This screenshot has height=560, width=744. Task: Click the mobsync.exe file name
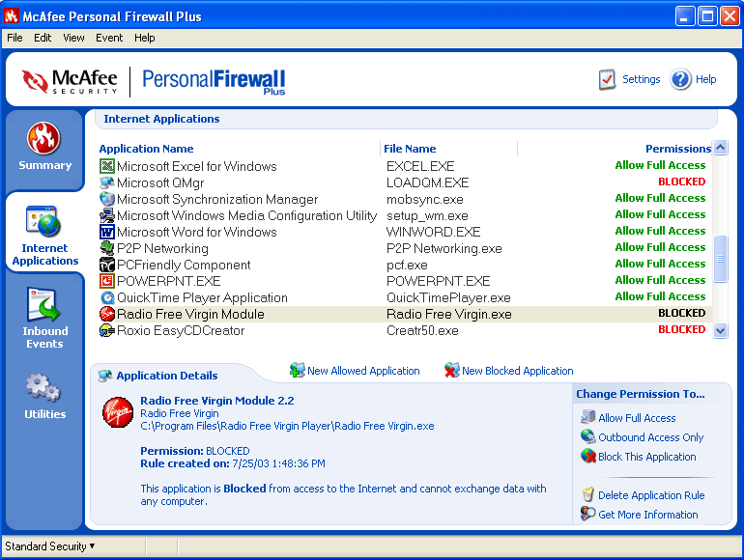pyautogui.click(x=425, y=199)
